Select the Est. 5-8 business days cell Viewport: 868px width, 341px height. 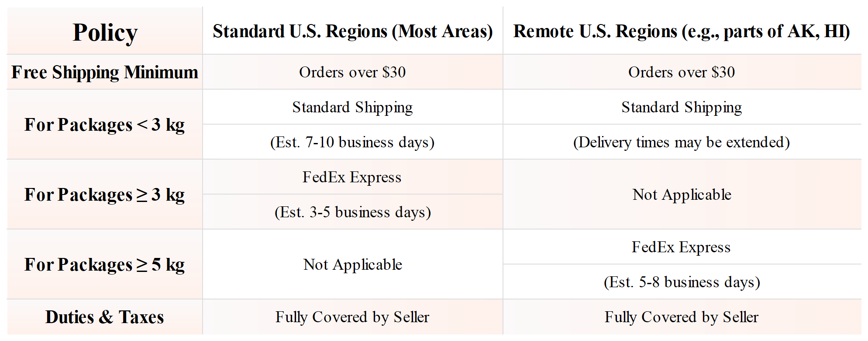681,282
